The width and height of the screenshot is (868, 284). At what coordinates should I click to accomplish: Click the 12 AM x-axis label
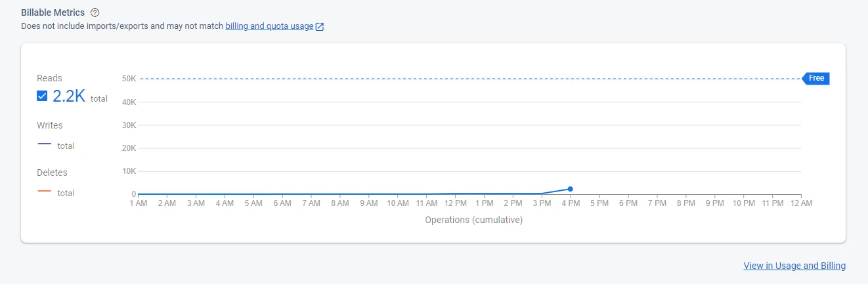tap(801, 203)
